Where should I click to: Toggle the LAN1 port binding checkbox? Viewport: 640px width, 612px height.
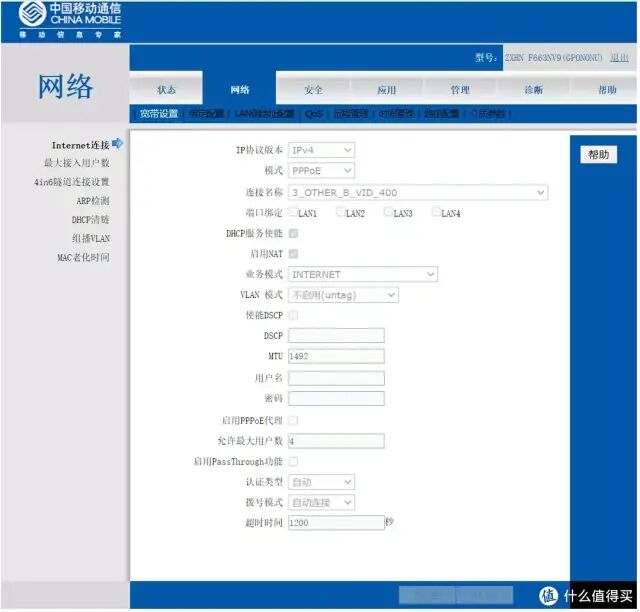(x=293, y=211)
